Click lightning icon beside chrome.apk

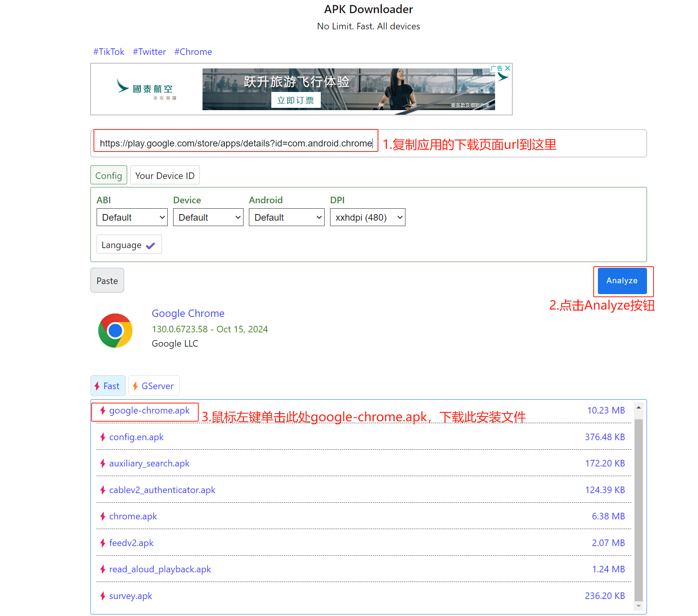[x=103, y=516]
